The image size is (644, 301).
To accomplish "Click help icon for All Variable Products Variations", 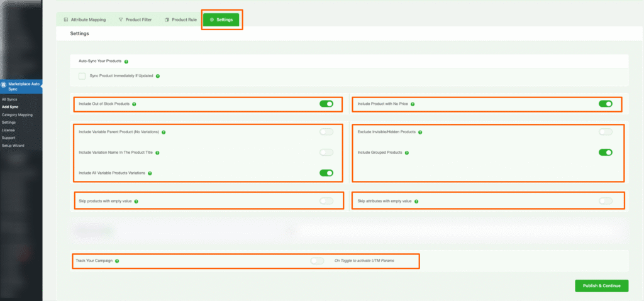I will (x=150, y=173).
